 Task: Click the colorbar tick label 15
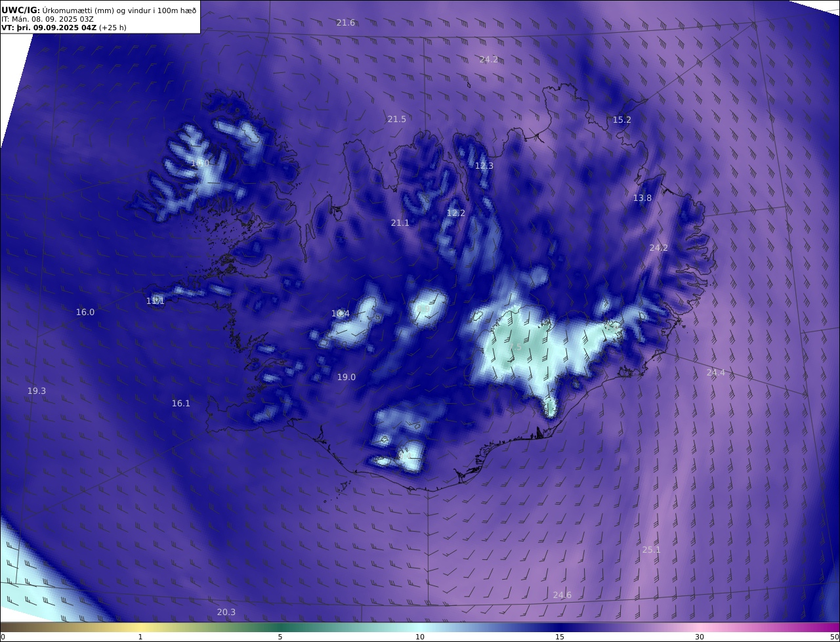click(x=560, y=637)
